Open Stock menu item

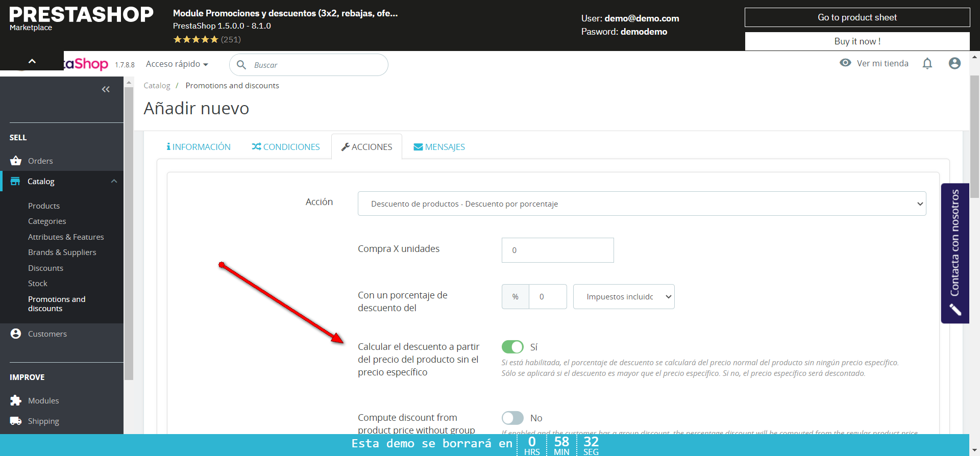[37, 283]
